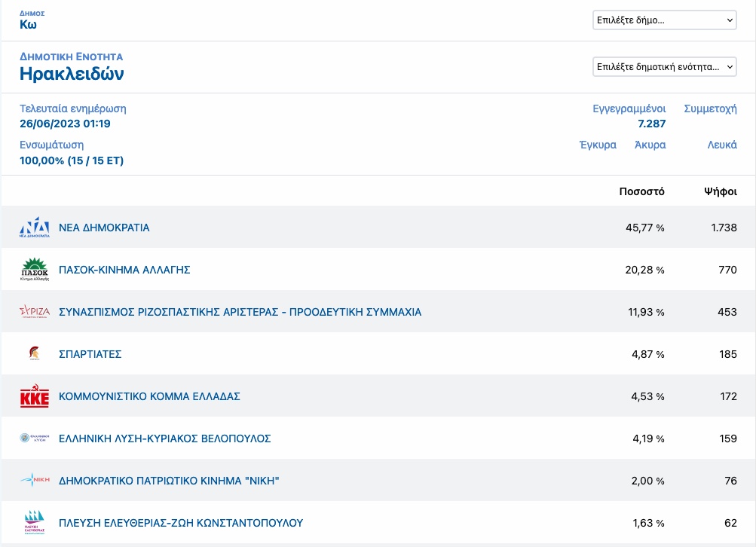Click the Τελευταία ενημέρωση label

coord(73,108)
